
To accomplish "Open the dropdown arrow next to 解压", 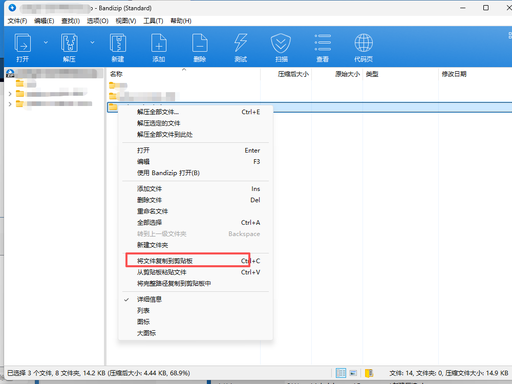I will (92, 42).
